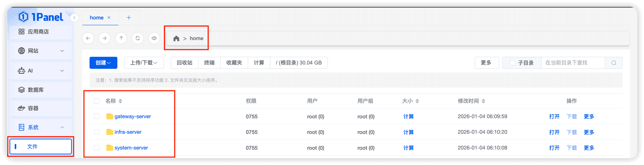Click the eye icon to show hidden files
644x165 pixels.
(154, 38)
